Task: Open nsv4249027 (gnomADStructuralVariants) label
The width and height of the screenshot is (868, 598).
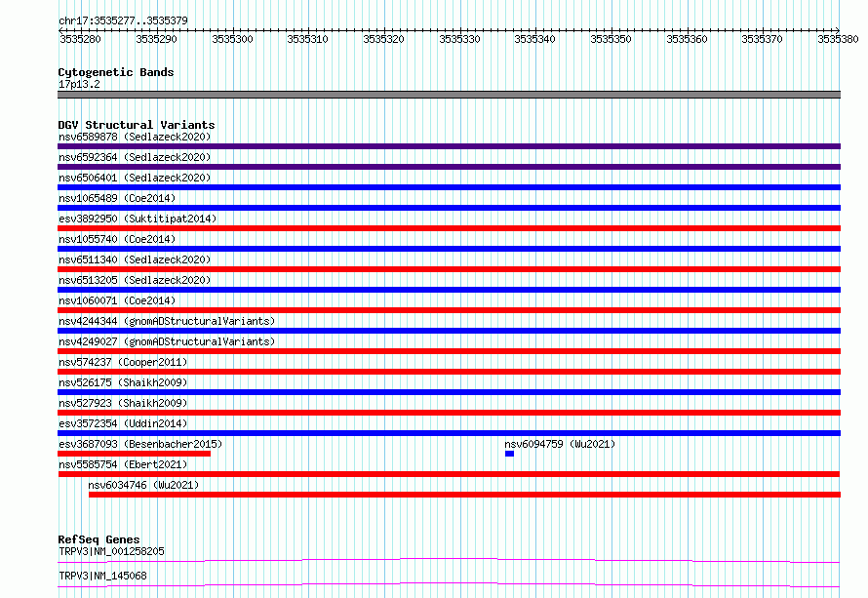Action: [167, 341]
